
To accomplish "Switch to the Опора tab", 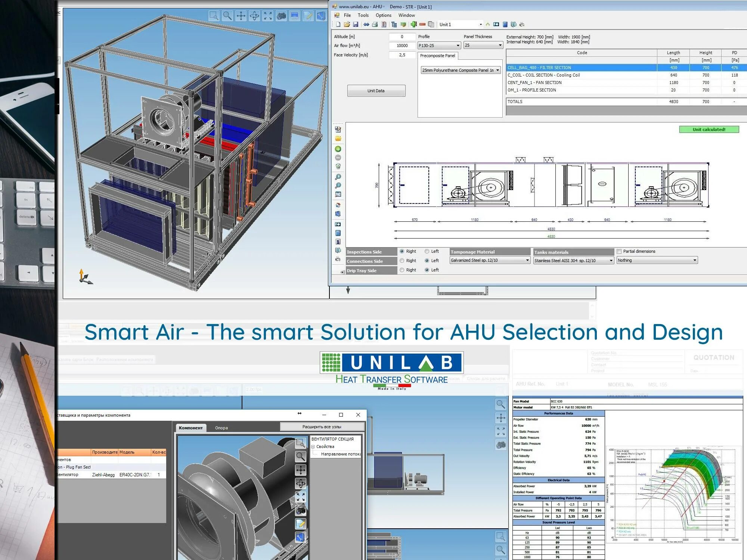I will pos(221,428).
